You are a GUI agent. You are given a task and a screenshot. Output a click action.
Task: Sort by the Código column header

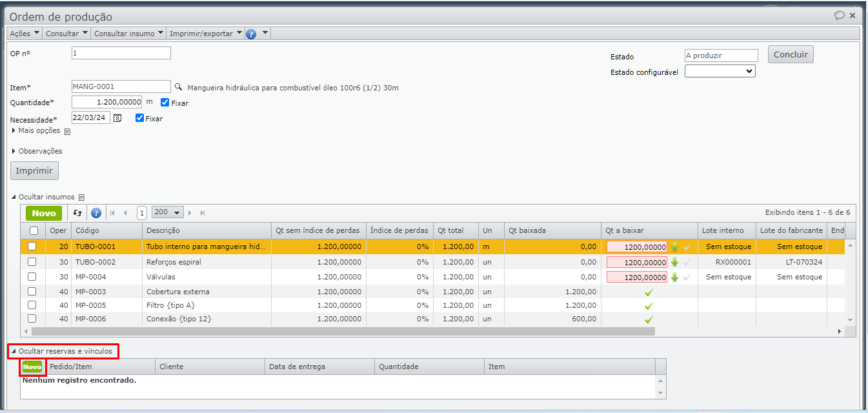tap(106, 230)
